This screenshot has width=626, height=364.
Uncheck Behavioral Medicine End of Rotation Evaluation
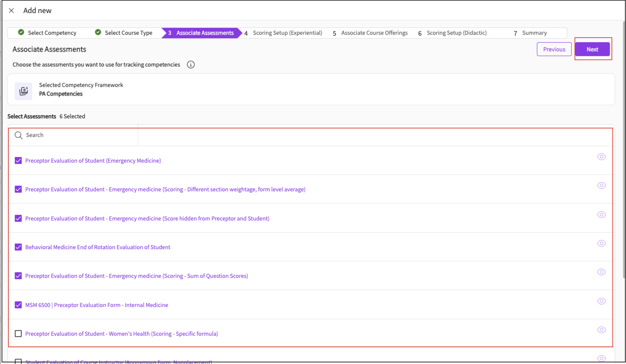coord(18,247)
